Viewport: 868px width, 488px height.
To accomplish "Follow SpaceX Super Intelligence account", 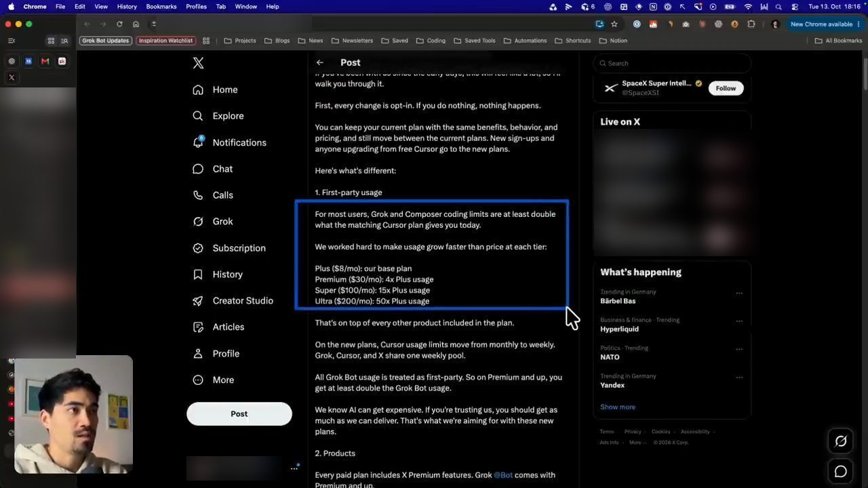I will point(726,88).
